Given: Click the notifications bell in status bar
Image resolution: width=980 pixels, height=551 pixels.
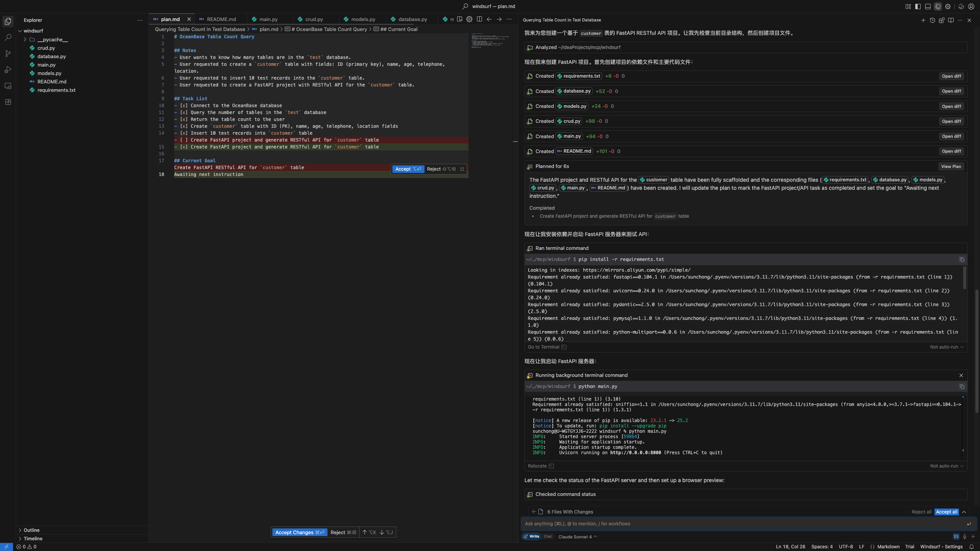Looking at the screenshot, I should point(972,546).
